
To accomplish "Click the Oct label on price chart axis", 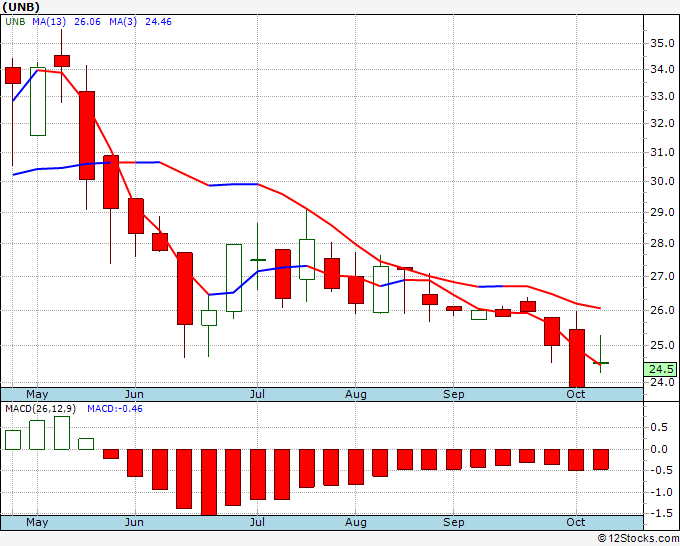I will [x=575, y=394].
